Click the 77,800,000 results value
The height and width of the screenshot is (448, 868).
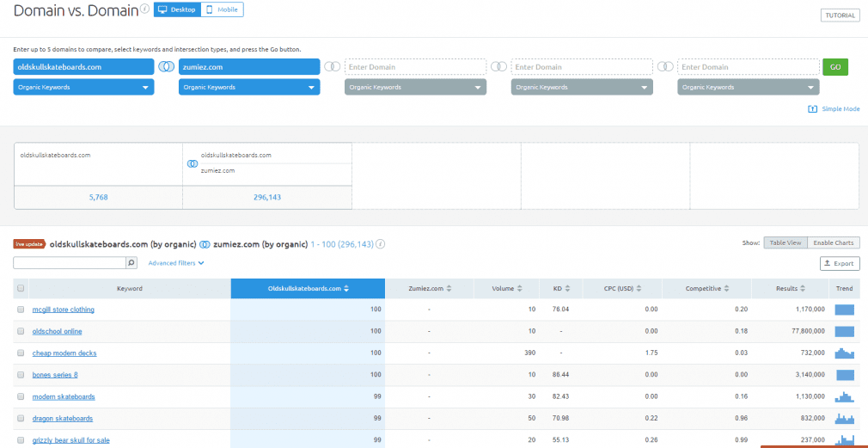click(807, 331)
